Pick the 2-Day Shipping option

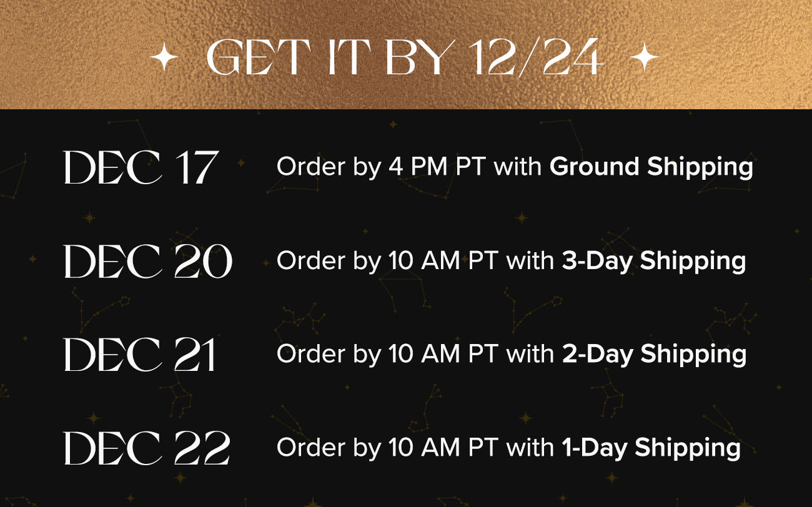click(x=654, y=355)
